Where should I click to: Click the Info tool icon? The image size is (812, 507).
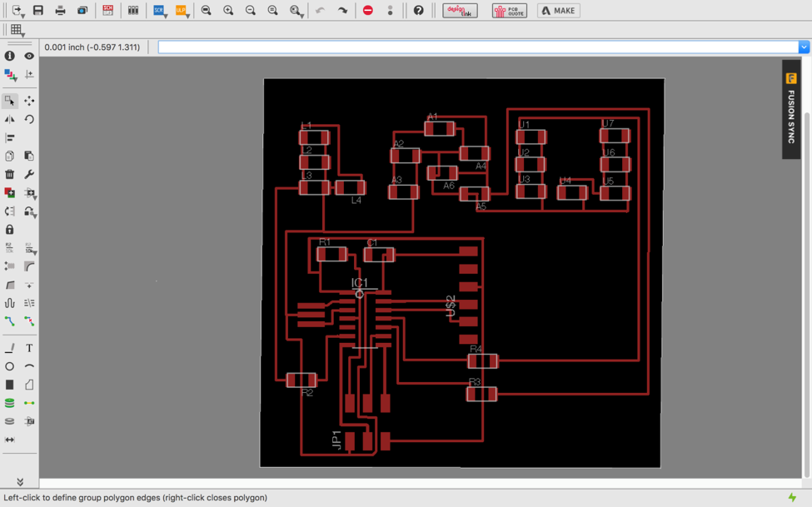(x=10, y=56)
